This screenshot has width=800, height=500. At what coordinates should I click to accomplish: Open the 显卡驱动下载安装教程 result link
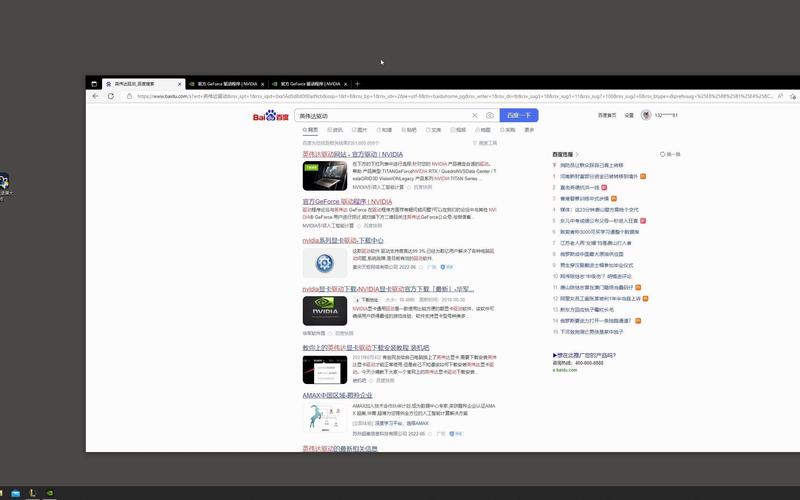tap(366, 347)
